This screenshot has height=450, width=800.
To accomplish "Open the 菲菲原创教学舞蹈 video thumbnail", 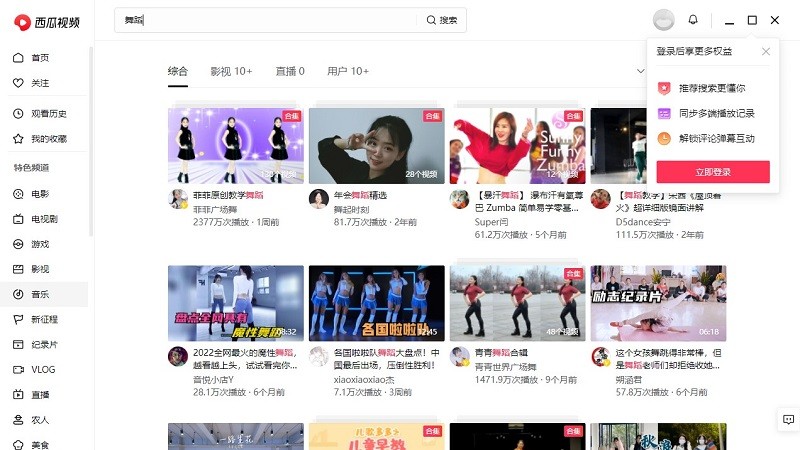I will point(236,146).
